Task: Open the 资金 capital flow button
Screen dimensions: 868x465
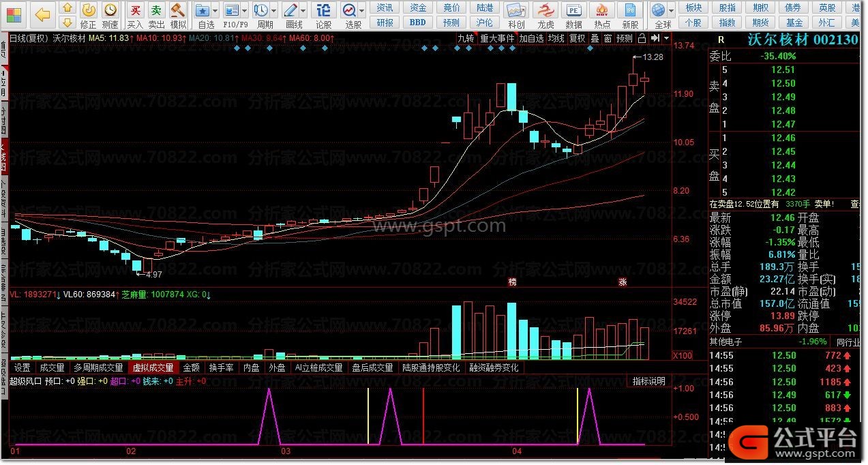Action: 418,7
